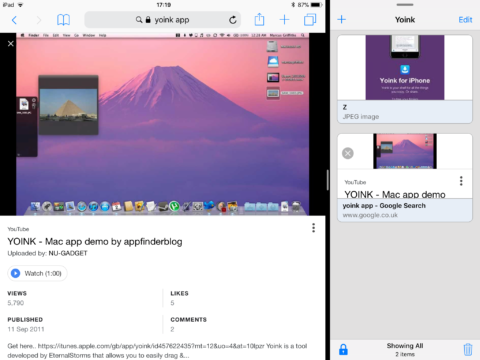The width and height of the screenshot is (480, 360).
Task: Close the video preview with X
Action: (x=11, y=44)
